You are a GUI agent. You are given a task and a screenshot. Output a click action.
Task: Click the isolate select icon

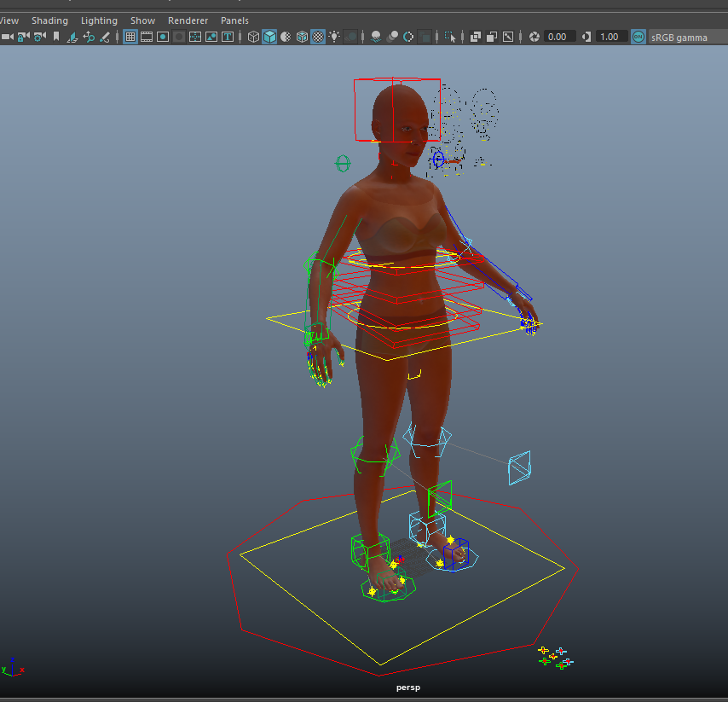click(x=449, y=37)
